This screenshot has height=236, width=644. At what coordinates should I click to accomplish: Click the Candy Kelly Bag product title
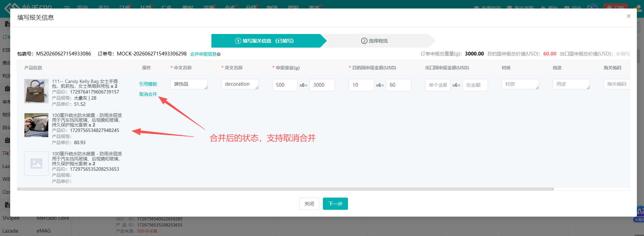[85, 84]
